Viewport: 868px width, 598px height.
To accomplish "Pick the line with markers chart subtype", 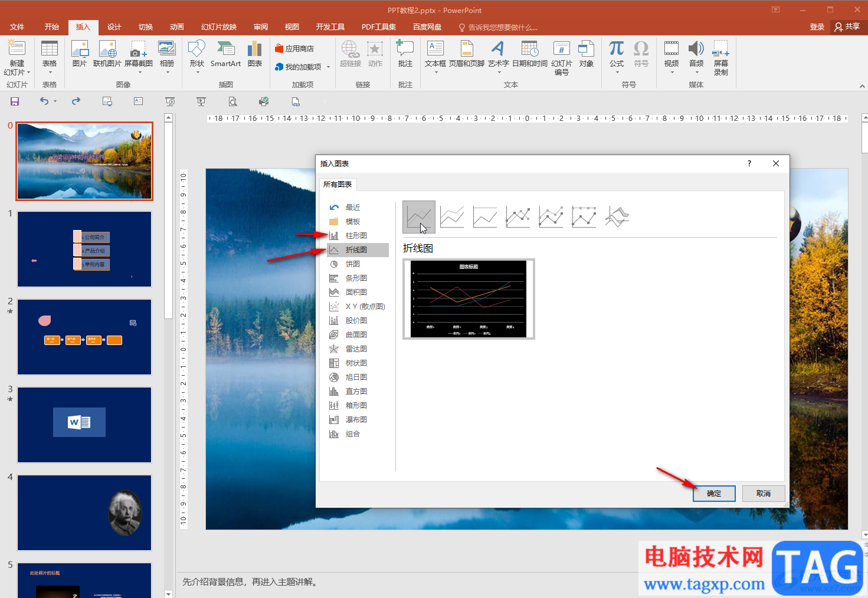I will pos(517,217).
